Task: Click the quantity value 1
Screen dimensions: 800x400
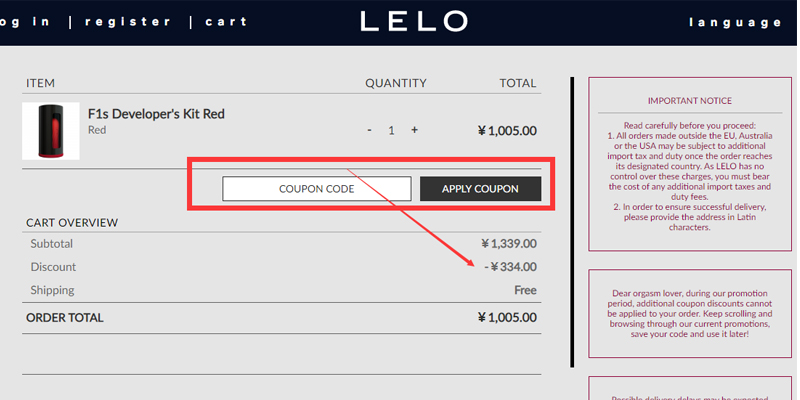Action: tap(392, 130)
